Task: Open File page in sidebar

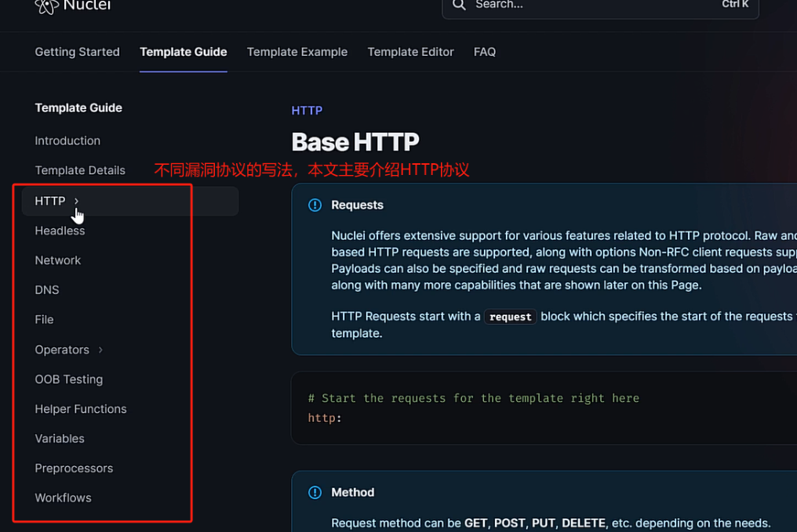Action: 44,320
